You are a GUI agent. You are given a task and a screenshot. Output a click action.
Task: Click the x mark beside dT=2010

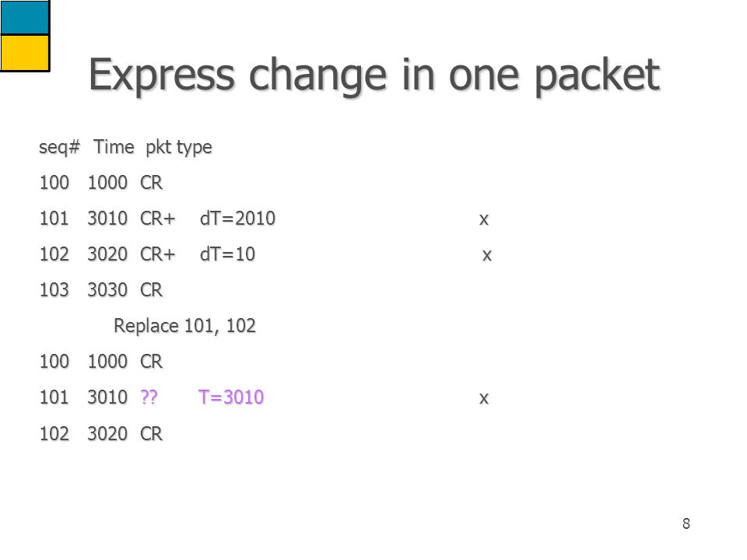[x=483, y=219]
